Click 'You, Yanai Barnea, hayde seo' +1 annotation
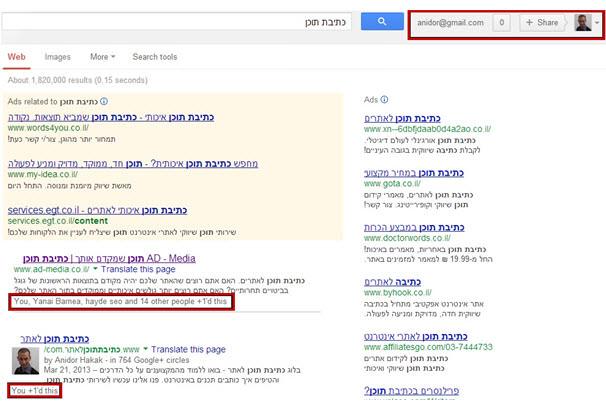606x408 pixels. click(121, 301)
